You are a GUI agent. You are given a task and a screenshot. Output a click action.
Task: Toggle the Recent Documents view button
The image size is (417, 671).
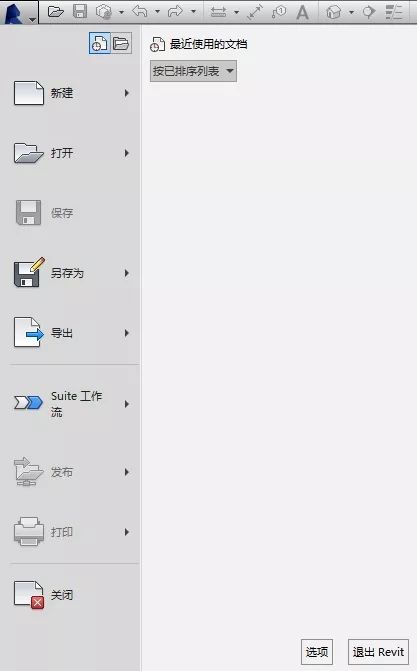100,43
